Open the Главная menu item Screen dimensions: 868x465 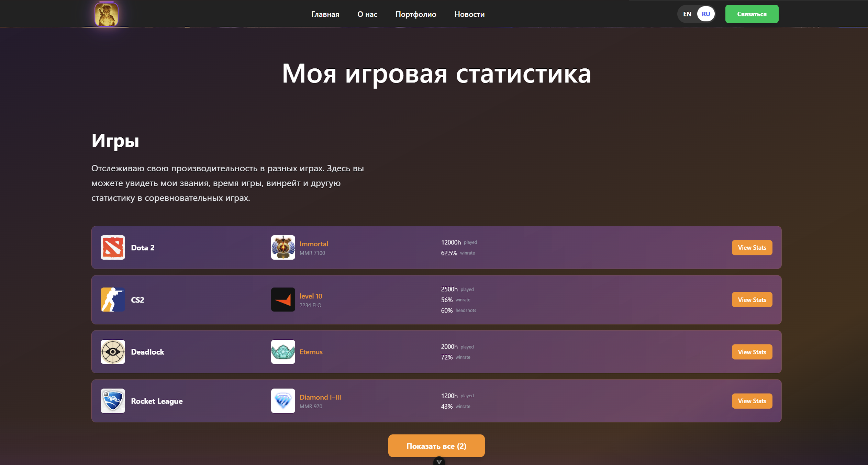pyautogui.click(x=325, y=14)
